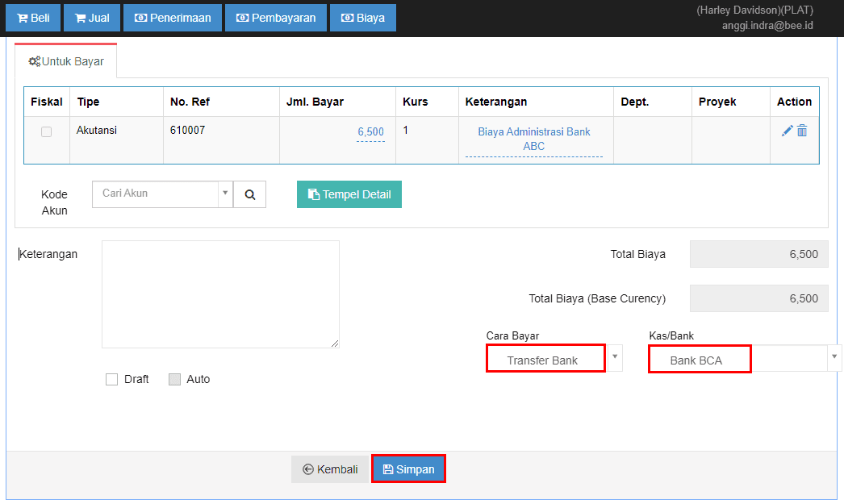Expand the Cari Akun account dropdown

[x=224, y=194]
